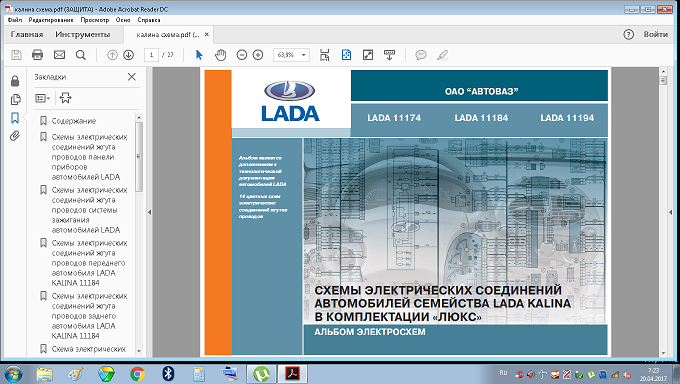Open the Просмотр menu
The image size is (680, 384).
click(x=95, y=20)
